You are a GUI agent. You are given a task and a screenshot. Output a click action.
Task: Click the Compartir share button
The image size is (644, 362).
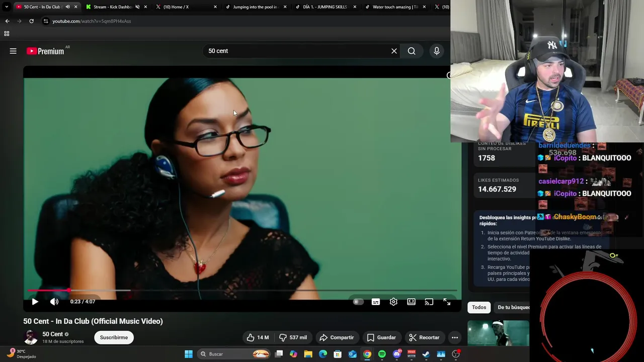coord(337,337)
